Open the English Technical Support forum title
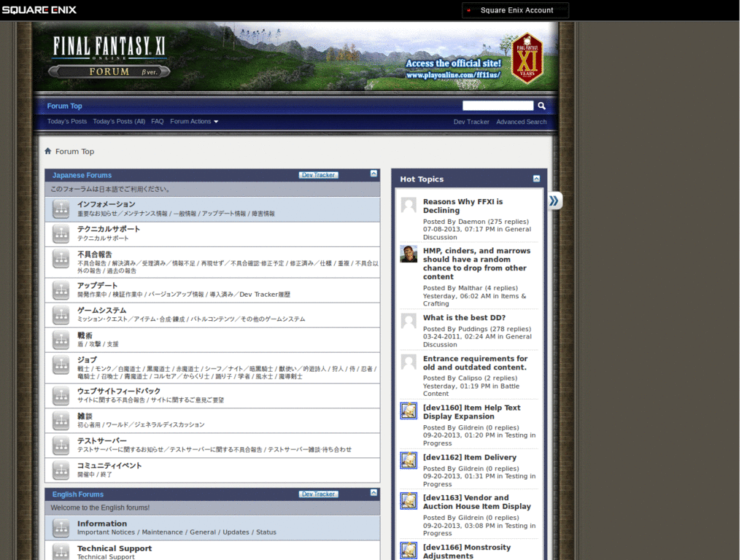The width and height of the screenshot is (747, 560). [115, 548]
